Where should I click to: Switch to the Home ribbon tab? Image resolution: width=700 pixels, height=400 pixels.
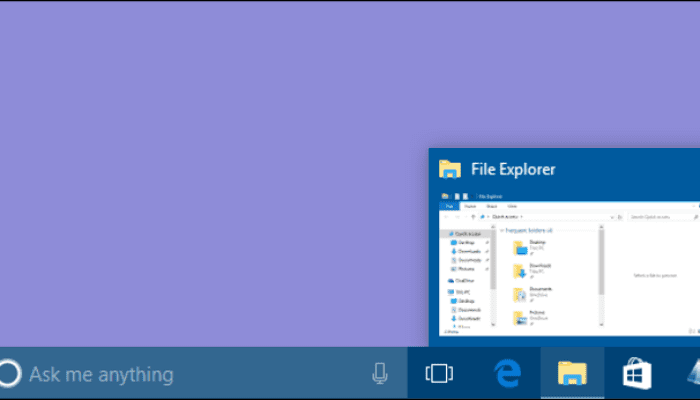[x=469, y=205]
